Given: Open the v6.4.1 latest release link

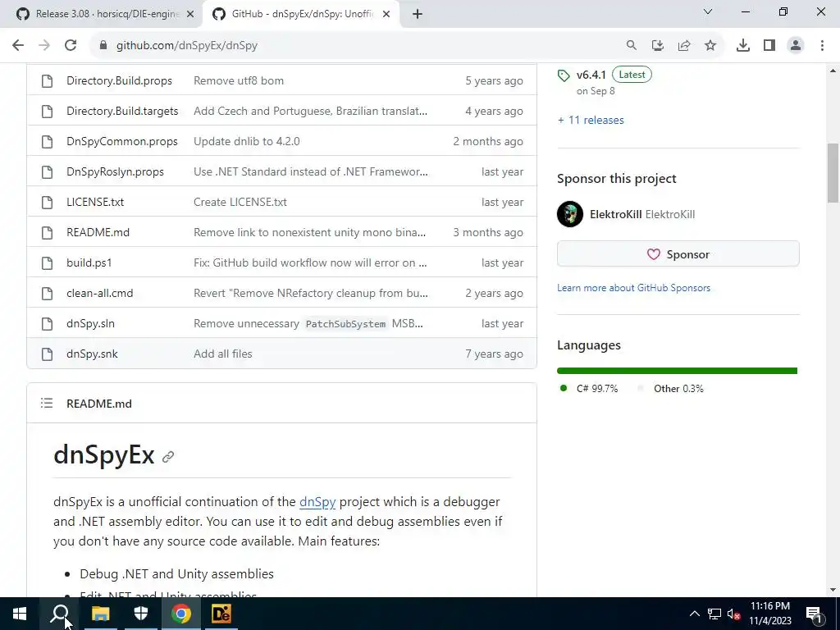Looking at the screenshot, I should [591, 75].
